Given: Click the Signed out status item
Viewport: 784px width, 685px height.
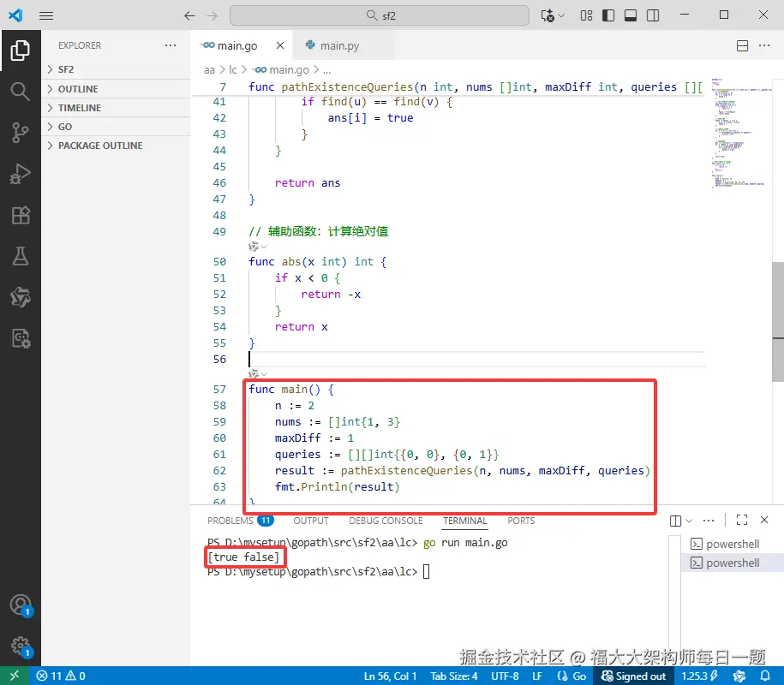Looking at the screenshot, I should (633, 676).
